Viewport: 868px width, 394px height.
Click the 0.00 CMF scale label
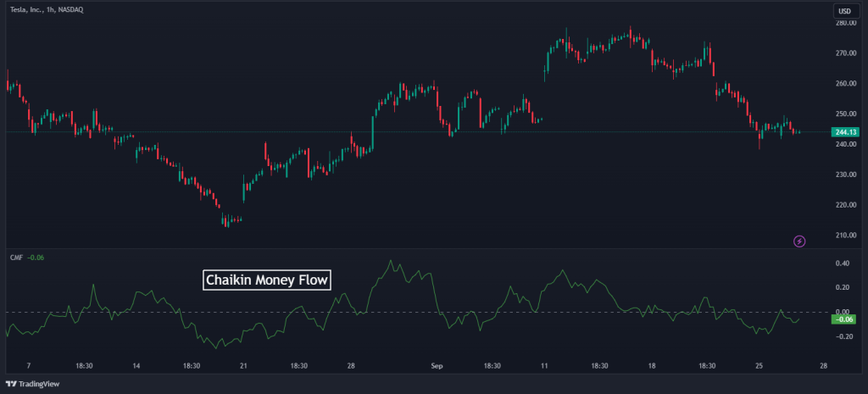844,311
